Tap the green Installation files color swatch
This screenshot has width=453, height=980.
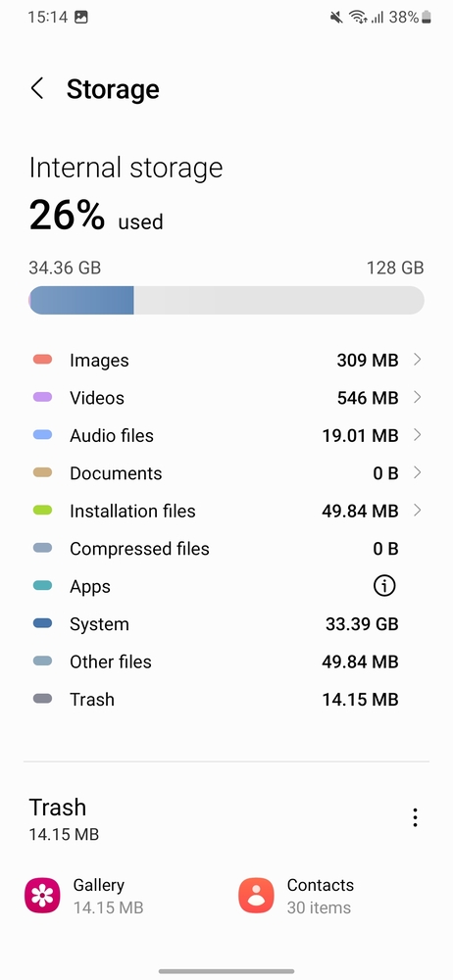pos(42,510)
